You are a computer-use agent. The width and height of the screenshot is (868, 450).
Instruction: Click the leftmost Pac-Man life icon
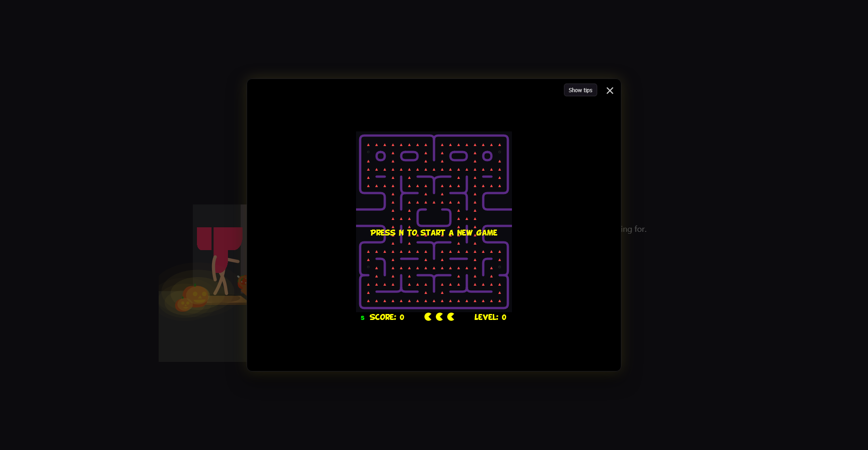pos(428,317)
